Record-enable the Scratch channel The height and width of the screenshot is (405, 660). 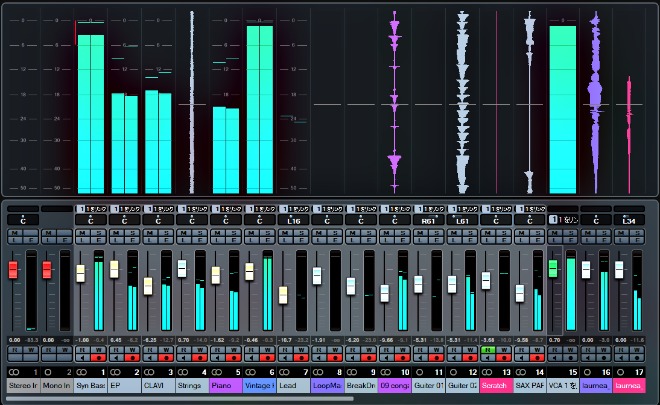point(503,358)
